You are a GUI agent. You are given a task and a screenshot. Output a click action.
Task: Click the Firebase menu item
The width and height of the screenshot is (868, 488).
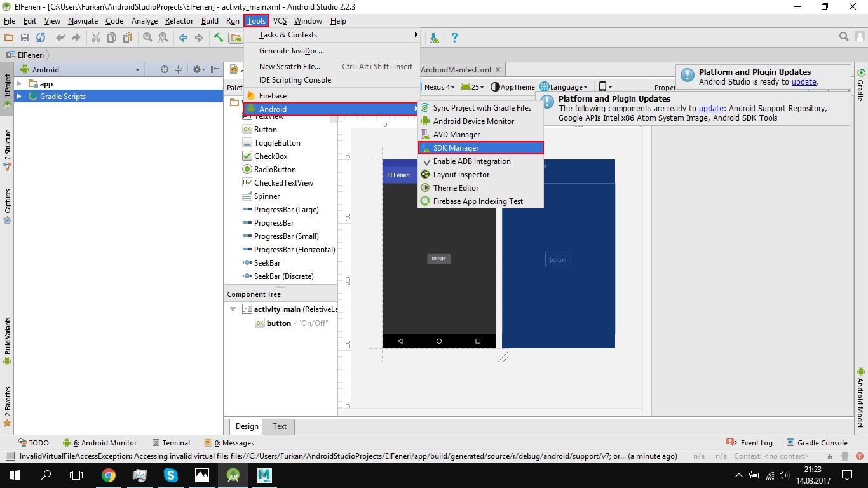coord(331,96)
